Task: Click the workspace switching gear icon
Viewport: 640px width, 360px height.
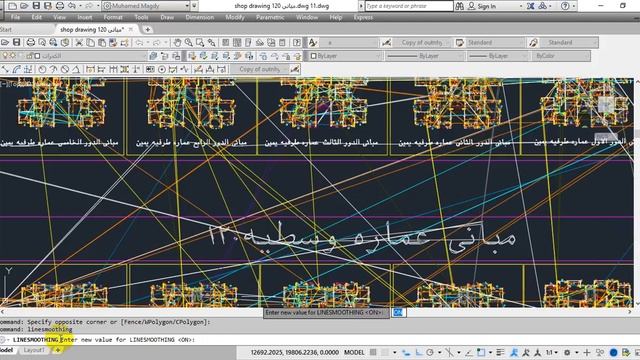Action: (x=567, y=352)
